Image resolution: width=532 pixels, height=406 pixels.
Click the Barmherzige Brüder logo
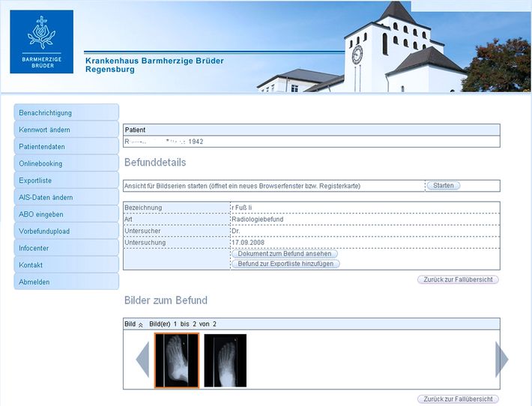(41, 42)
